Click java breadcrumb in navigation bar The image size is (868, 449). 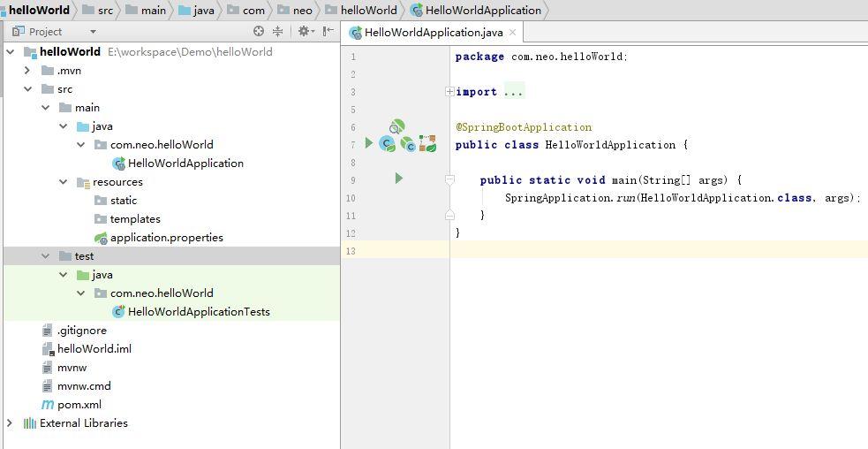tap(197, 10)
